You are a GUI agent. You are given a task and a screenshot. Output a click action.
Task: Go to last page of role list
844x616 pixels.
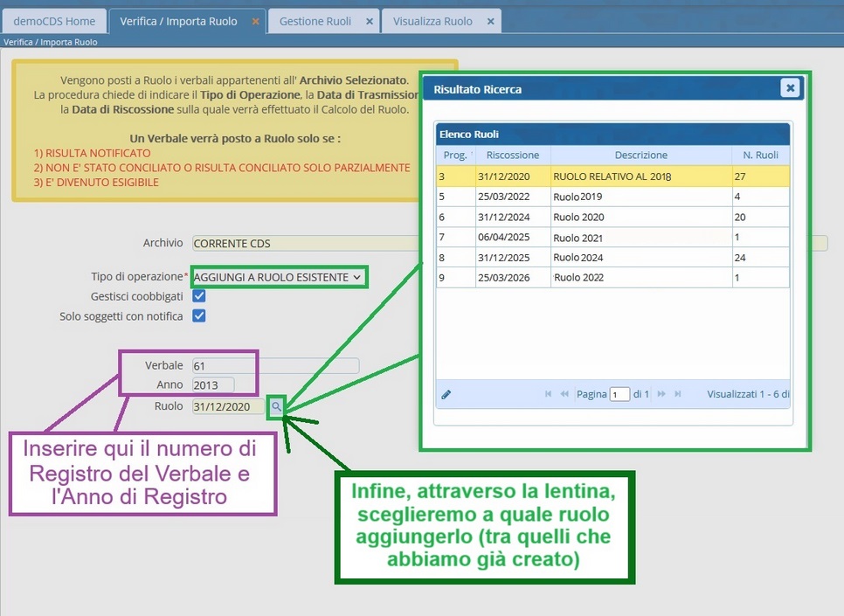point(678,394)
